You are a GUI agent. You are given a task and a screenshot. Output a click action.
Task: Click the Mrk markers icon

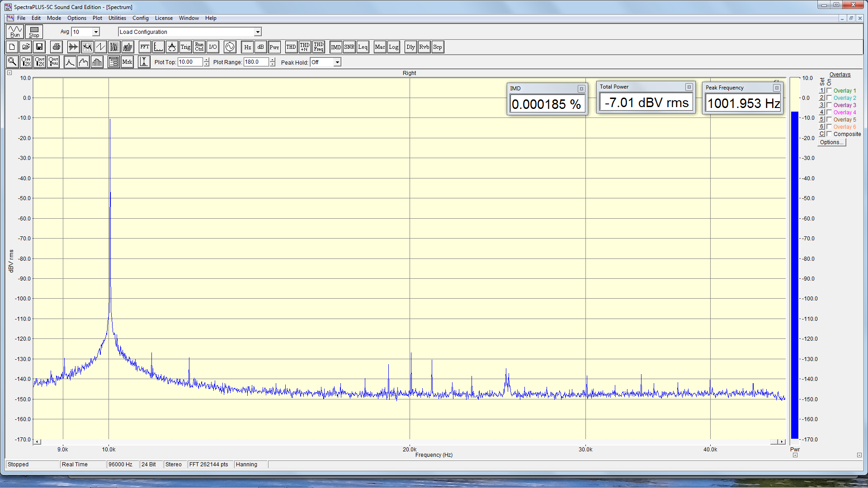(x=127, y=62)
